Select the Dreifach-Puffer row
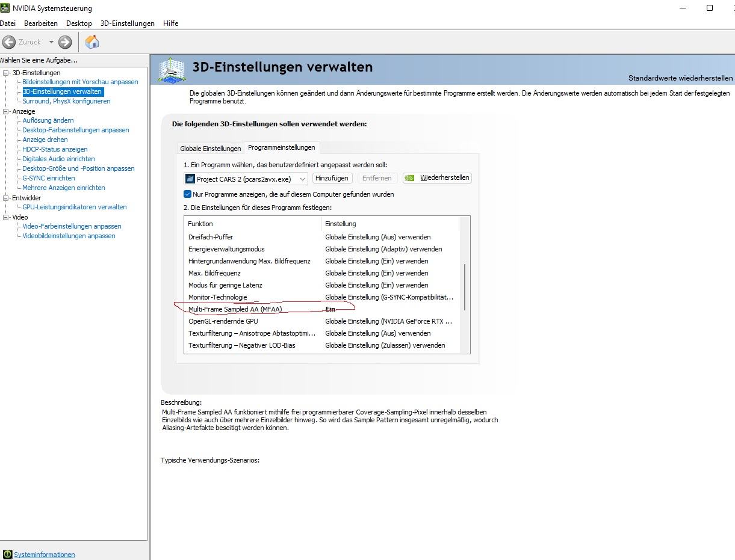This screenshot has width=735, height=560. pos(322,237)
